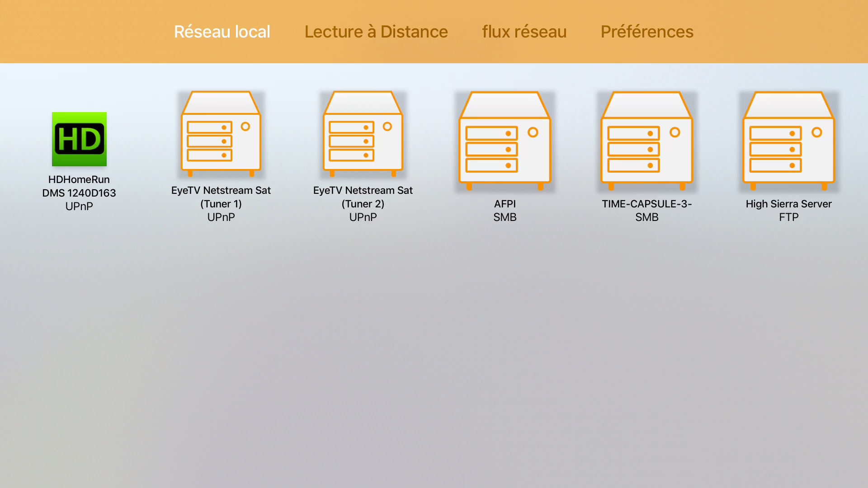Switch to the Réseau local tab
The image size is (868, 488).
[x=222, y=32]
